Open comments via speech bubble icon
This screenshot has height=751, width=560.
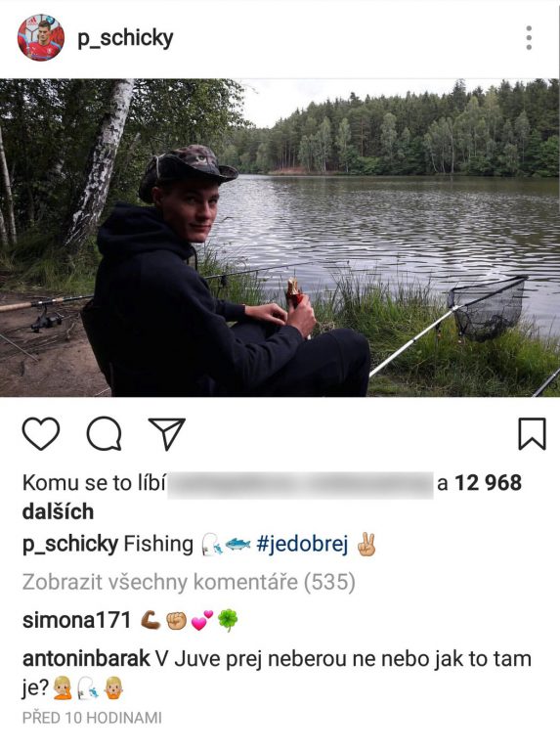click(104, 434)
